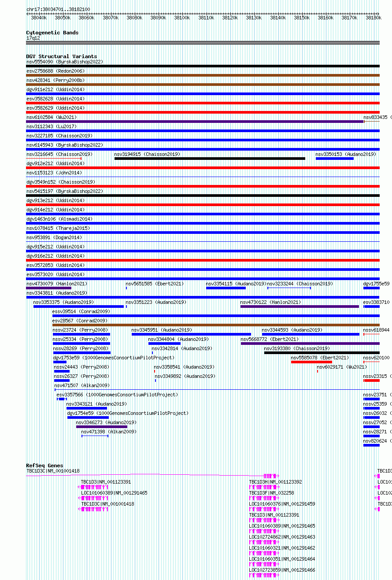Click the RefSeq Genes track title
This screenshot has height=580, width=392.
tap(44, 465)
